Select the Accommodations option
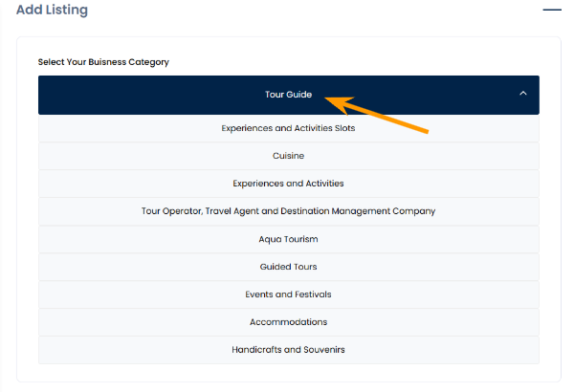This screenshot has height=392, width=574. coord(288,322)
